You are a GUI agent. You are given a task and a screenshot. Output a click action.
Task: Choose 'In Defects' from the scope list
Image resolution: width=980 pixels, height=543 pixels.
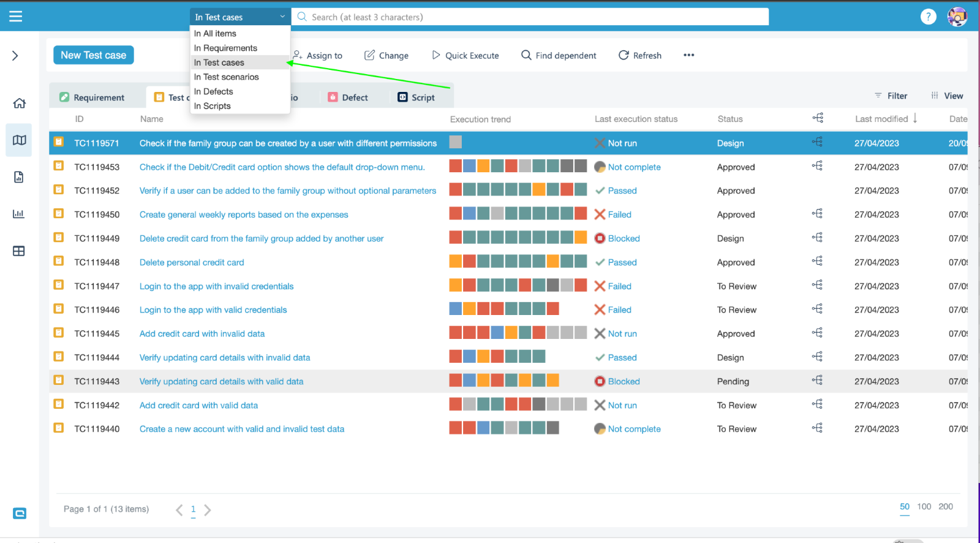pyautogui.click(x=214, y=91)
